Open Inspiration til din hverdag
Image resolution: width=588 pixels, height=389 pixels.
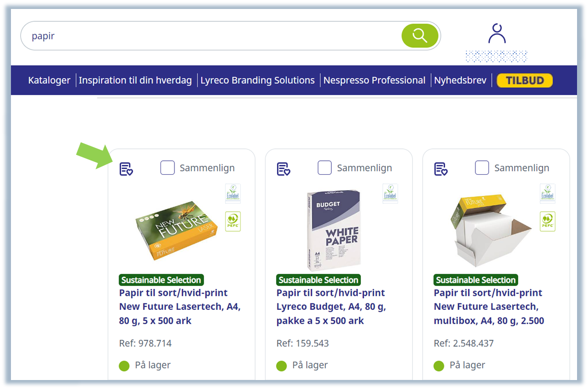pos(135,80)
